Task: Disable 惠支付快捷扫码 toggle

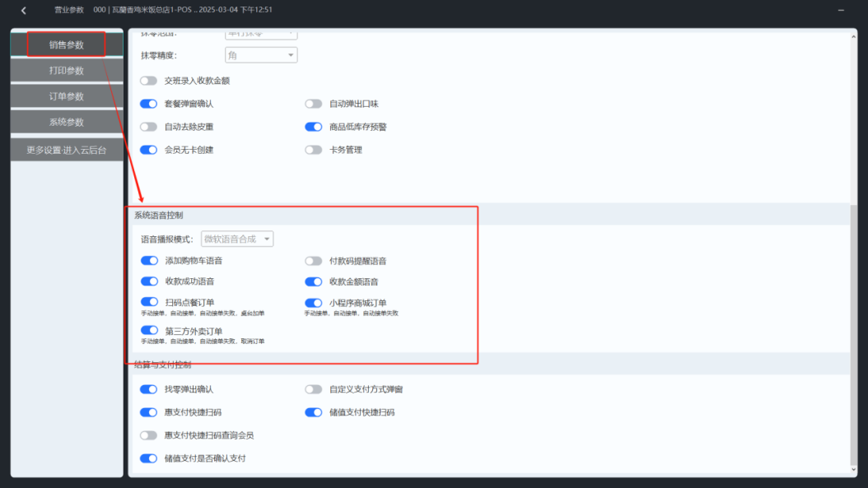Action: click(x=148, y=412)
